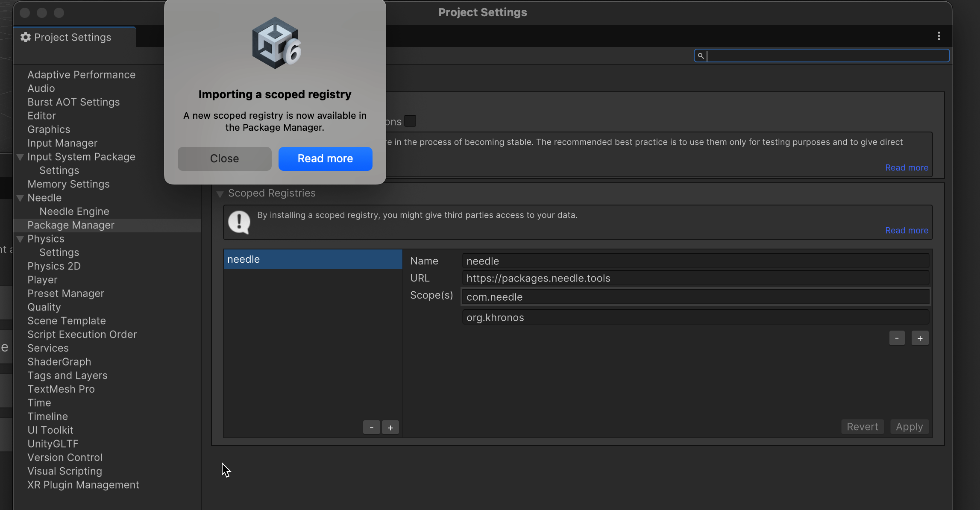980x510 pixels.
Task: Click Close in the registry dialog
Action: 224,158
